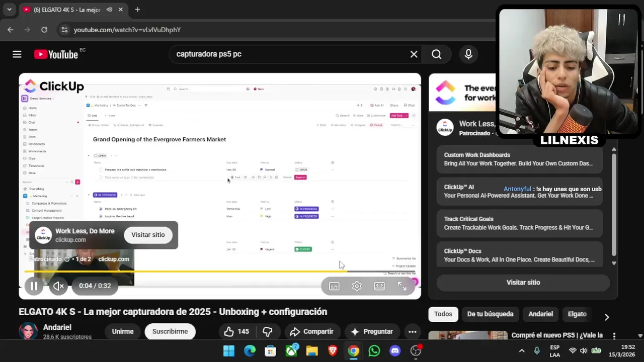Toggle subtitles in the player
Screen dimensions: 644x362
pos(334,286)
